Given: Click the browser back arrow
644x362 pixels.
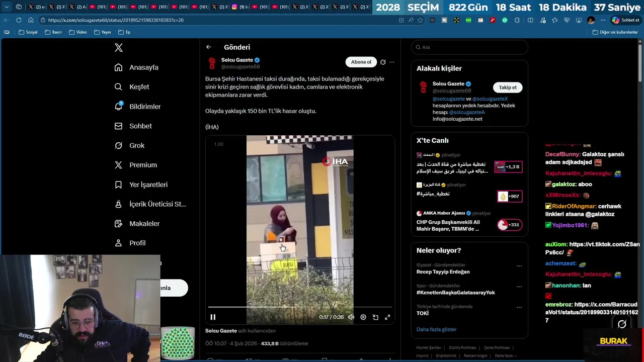Looking at the screenshot, I should (7, 20).
